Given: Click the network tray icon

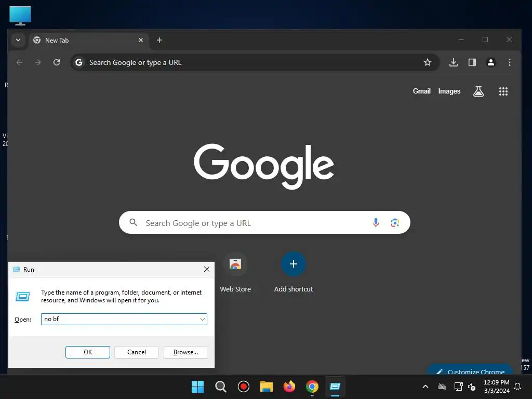Looking at the screenshot, I should point(458,387).
